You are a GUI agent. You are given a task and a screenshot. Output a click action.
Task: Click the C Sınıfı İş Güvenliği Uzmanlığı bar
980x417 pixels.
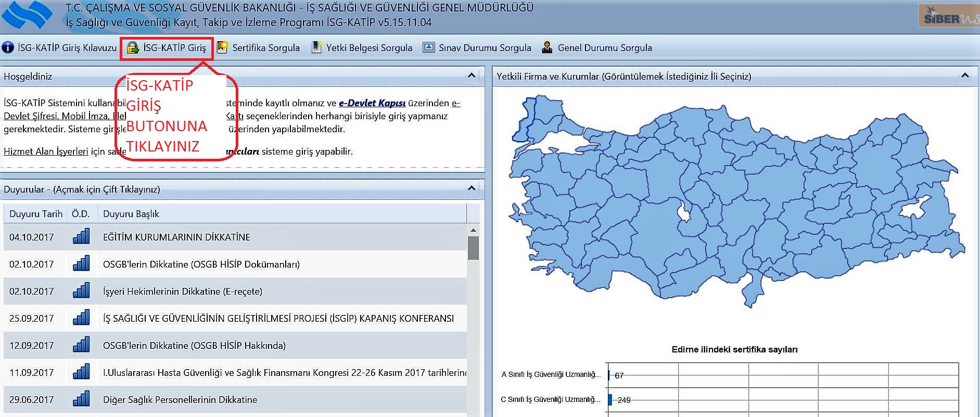pyautogui.click(x=609, y=400)
